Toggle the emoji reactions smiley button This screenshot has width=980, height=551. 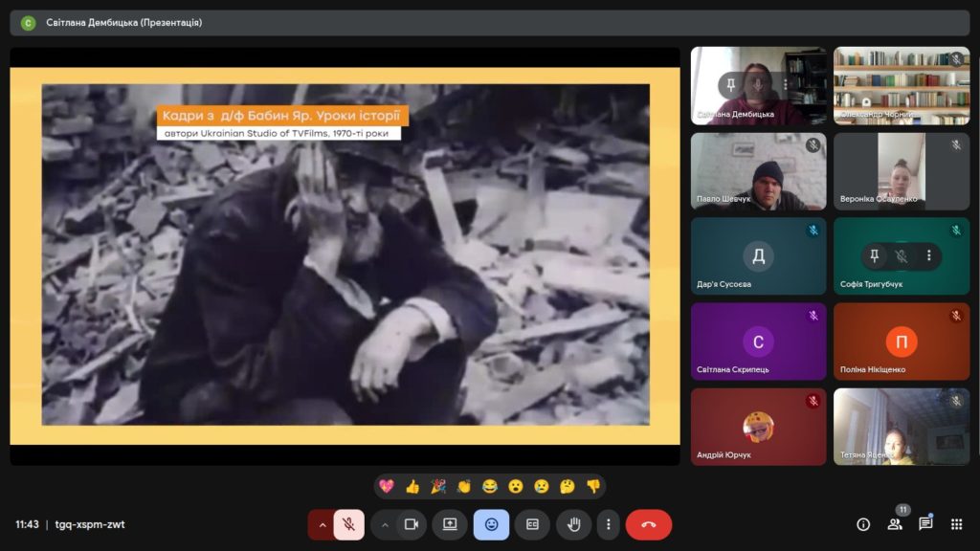[x=491, y=524]
